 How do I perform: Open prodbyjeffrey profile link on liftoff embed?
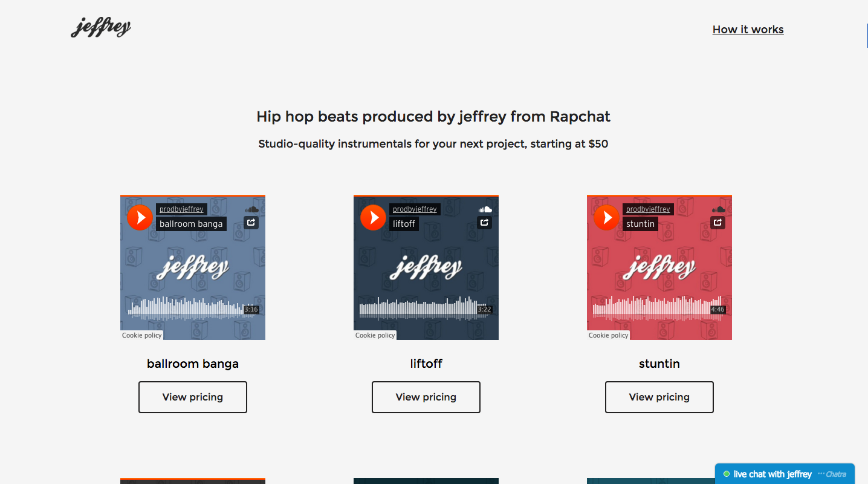[415, 209]
